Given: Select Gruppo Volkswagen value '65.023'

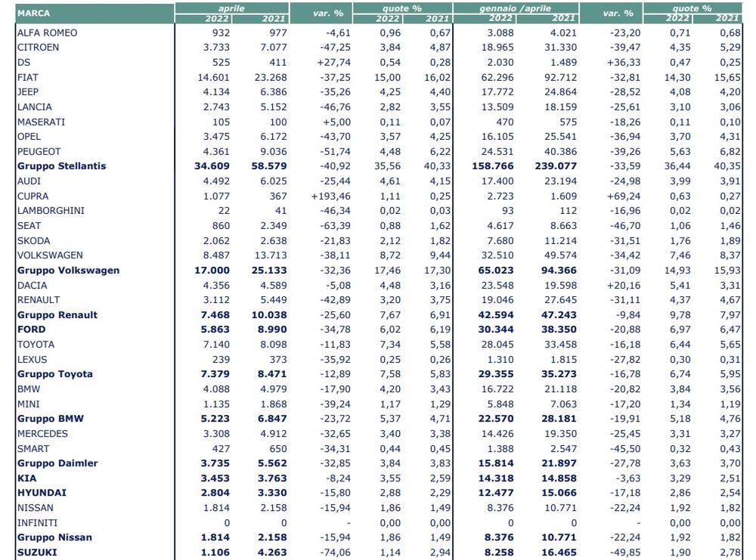Looking at the screenshot, I should pos(496,270).
